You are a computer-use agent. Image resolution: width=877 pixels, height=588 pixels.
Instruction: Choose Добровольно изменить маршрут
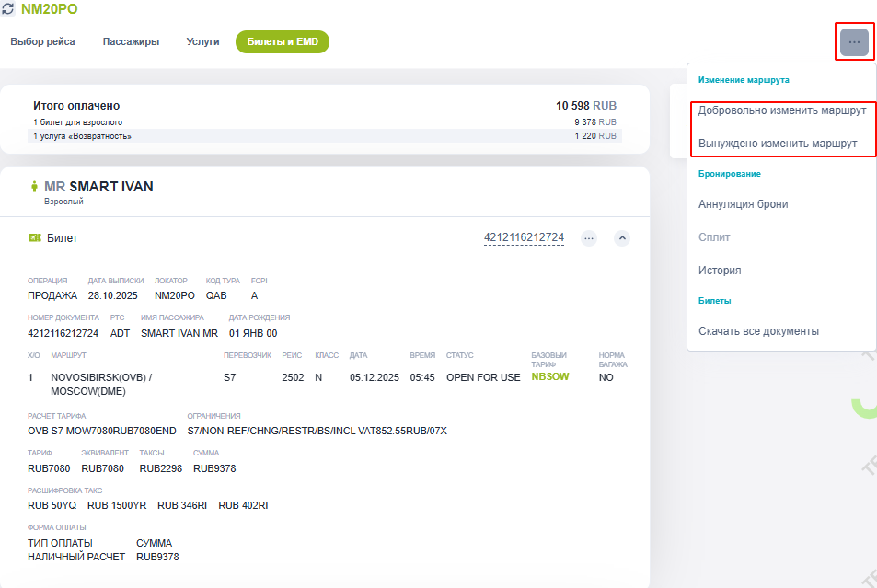click(781, 110)
